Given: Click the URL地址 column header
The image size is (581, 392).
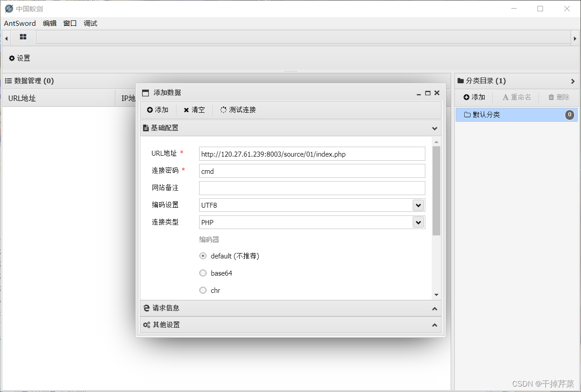Looking at the screenshot, I should pos(59,98).
